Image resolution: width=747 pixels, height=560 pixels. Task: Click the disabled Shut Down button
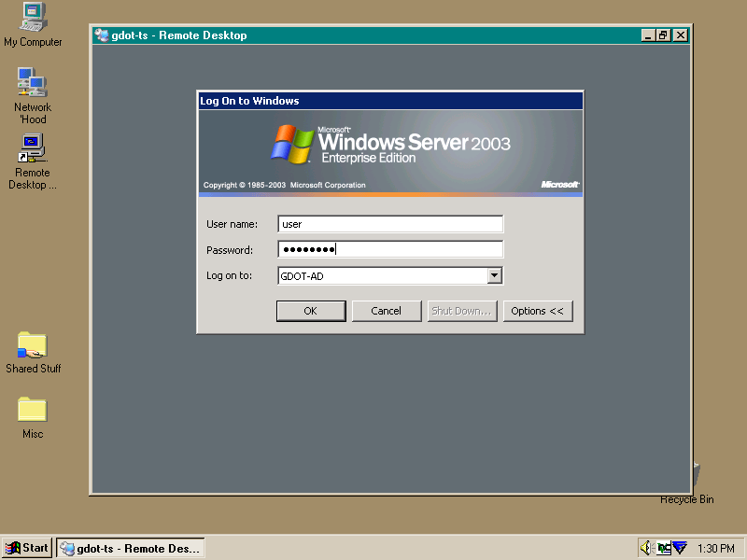coord(461,311)
